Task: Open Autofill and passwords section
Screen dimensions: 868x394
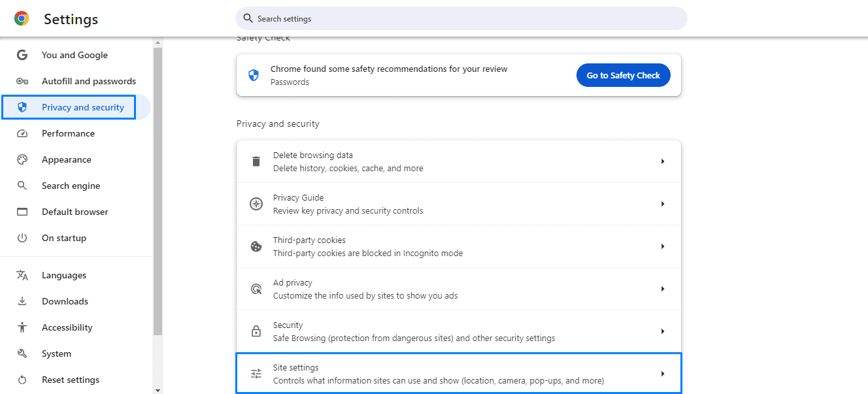Action: [88, 81]
